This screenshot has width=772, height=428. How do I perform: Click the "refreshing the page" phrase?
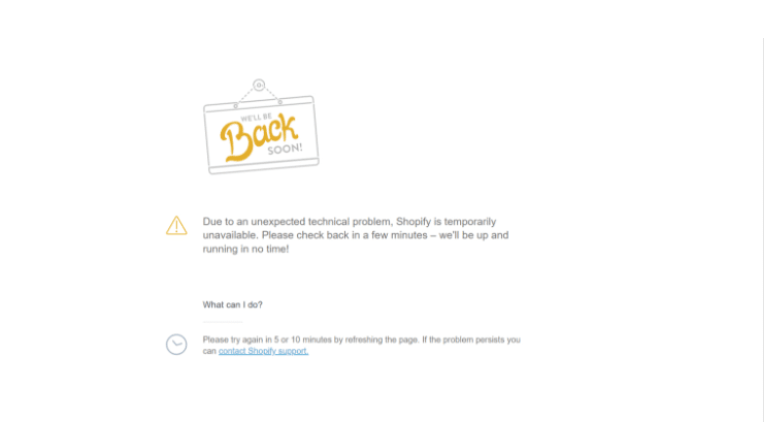coord(382,339)
